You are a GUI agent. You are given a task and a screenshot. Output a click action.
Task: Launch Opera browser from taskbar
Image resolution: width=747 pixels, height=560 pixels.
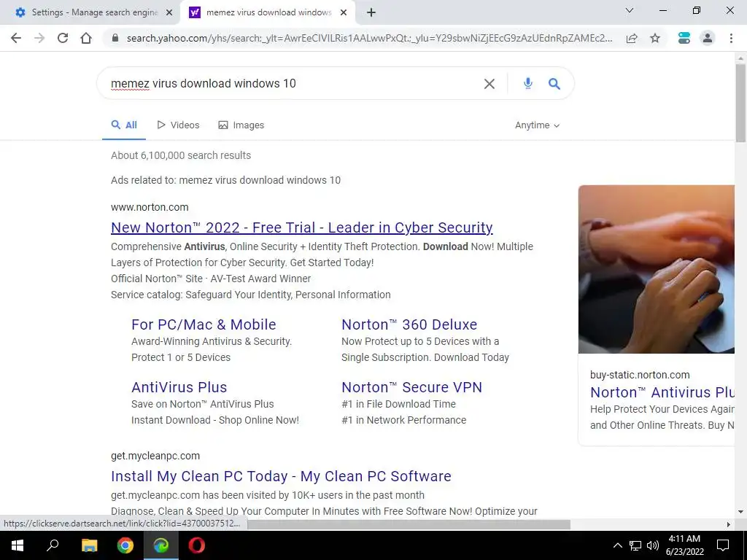[x=196, y=545]
